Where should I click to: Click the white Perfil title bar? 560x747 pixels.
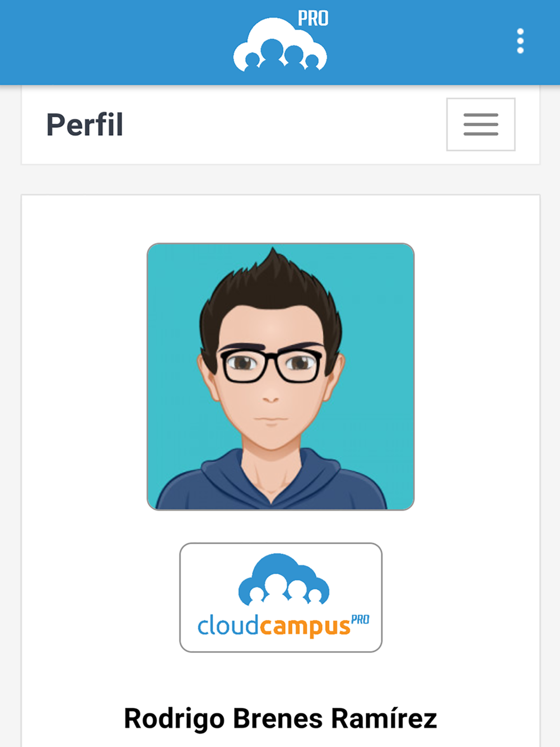coord(280,125)
